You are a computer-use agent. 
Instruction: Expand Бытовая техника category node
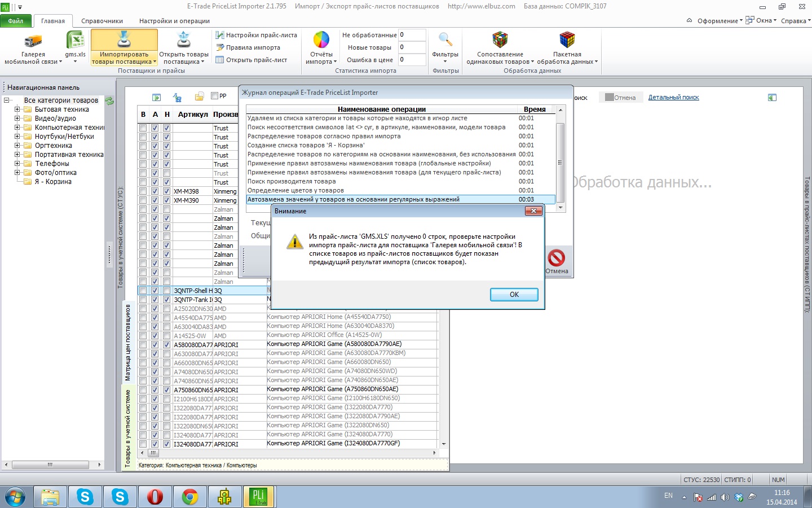click(17, 110)
